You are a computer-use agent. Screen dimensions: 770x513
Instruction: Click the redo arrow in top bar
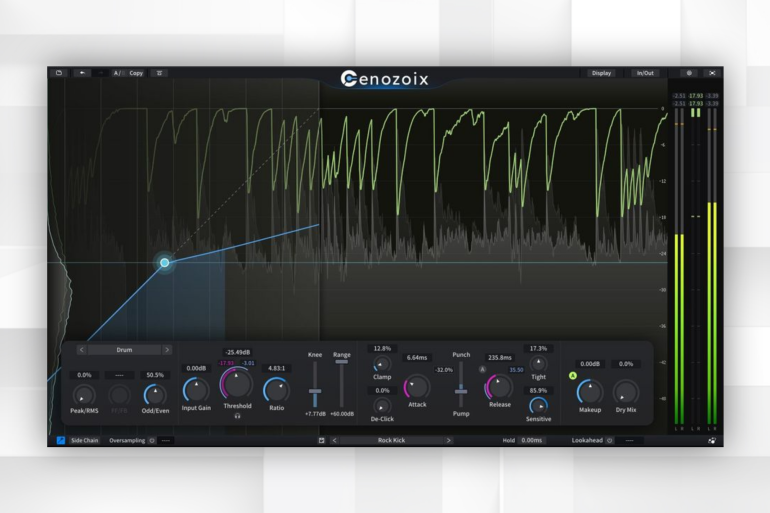[101, 73]
